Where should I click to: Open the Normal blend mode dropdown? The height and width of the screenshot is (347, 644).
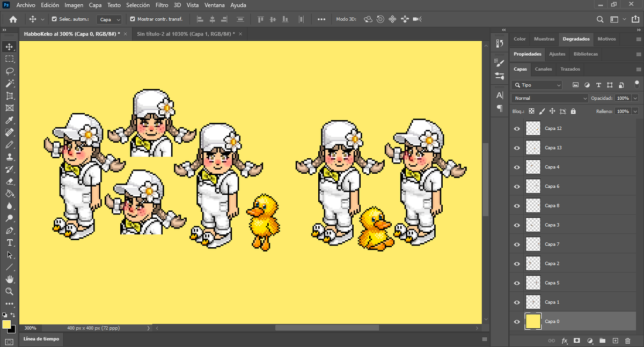(x=550, y=98)
